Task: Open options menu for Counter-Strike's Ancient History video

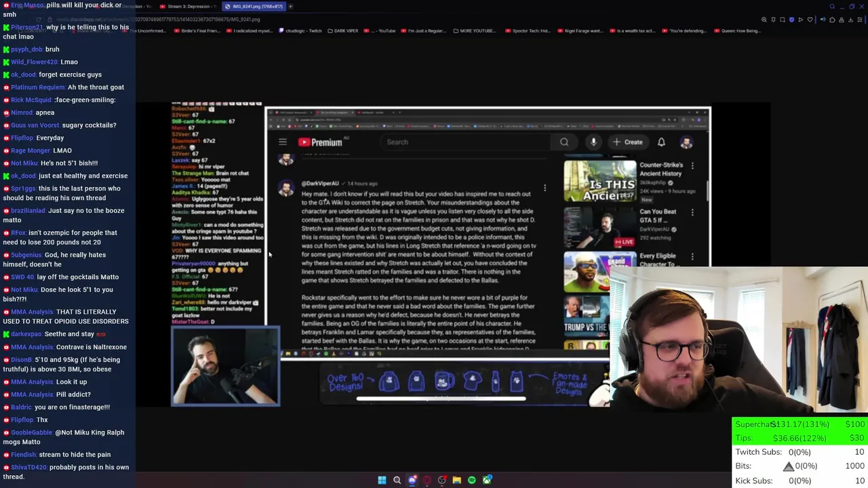Action: click(692, 165)
